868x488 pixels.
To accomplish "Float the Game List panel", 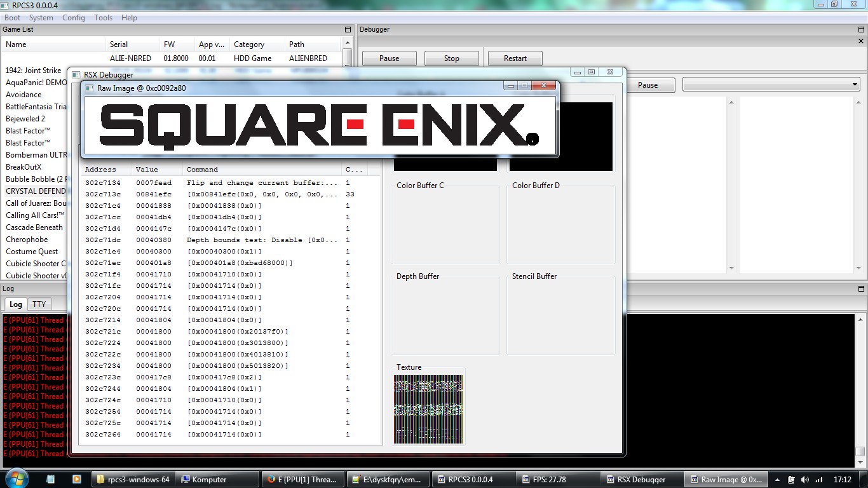I will 348,30.
